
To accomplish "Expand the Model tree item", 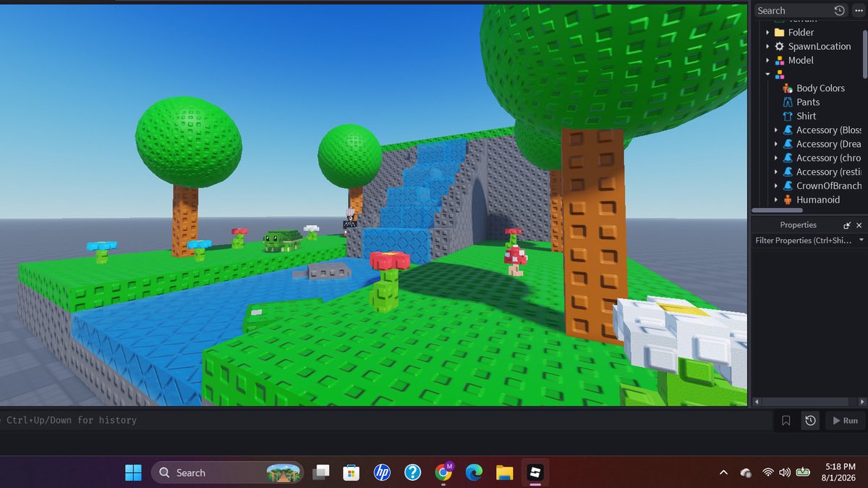I will [767, 60].
